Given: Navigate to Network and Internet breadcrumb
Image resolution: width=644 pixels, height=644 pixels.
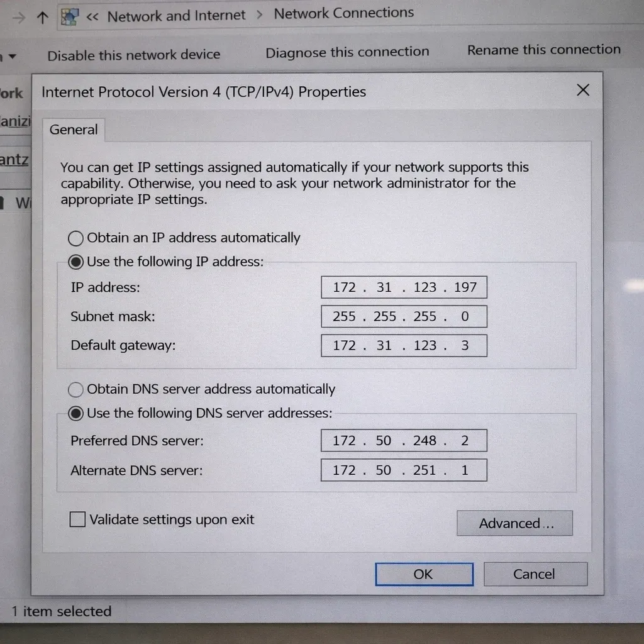Looking at the screenshot, I should [176, 15].
